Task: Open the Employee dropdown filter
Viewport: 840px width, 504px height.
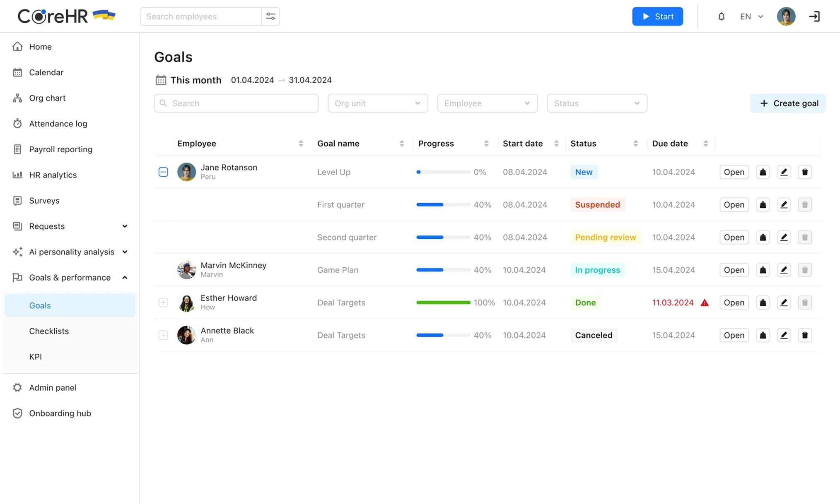Action: (487, 103)
